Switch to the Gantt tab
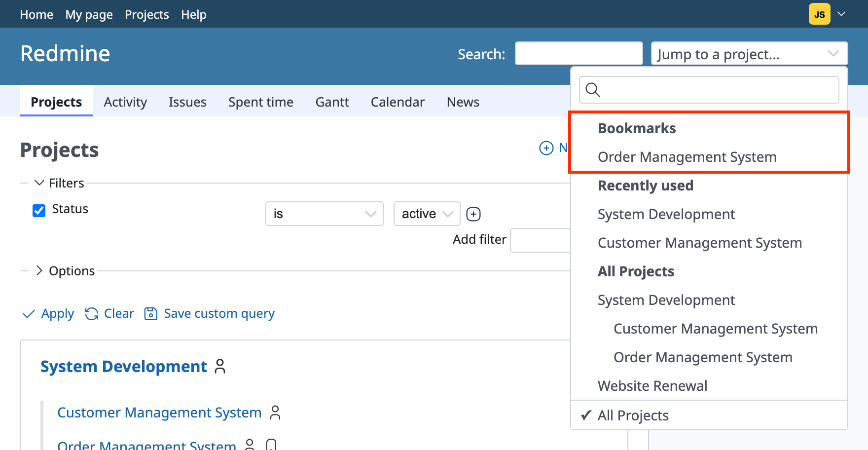Image resolution: width=868 pixels, height=450 pixels. [x=332, y=102]
